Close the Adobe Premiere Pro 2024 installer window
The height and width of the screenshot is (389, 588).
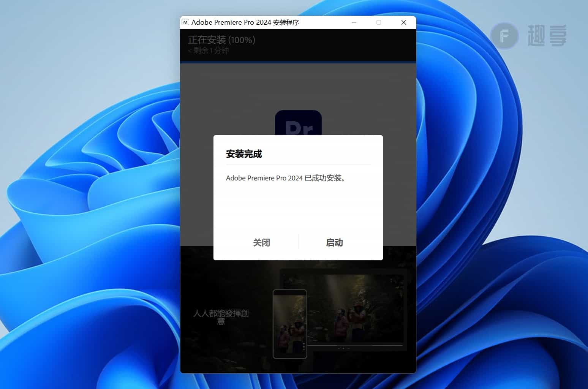pos(404,22)
